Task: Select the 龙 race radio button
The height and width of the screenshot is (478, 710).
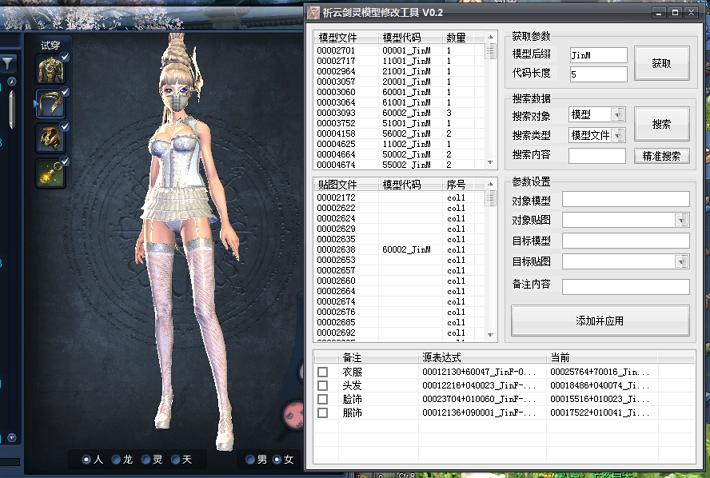Action: (x=116, y=460)
